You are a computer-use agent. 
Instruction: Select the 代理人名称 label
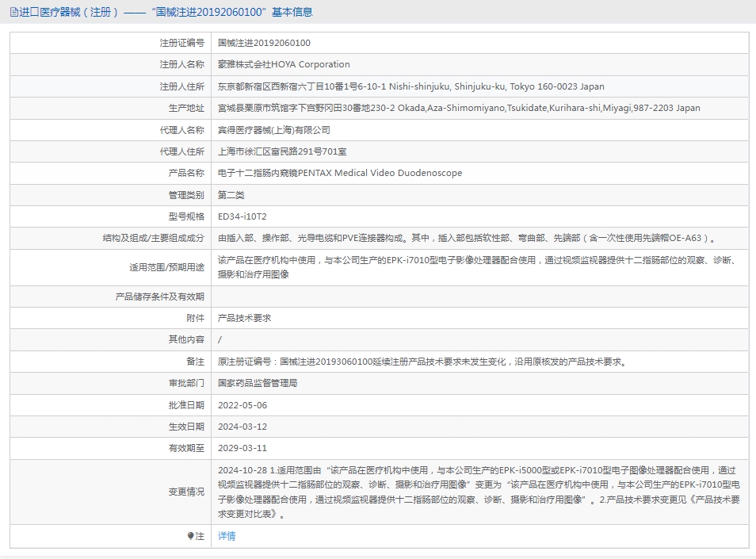pyautogui.click(x=181, y=130)
